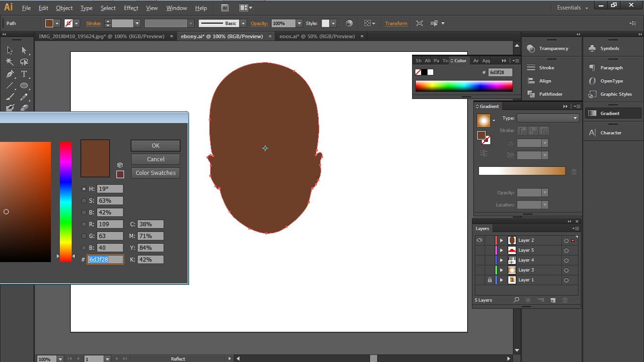Select the Pen tool

click(10, 74)
